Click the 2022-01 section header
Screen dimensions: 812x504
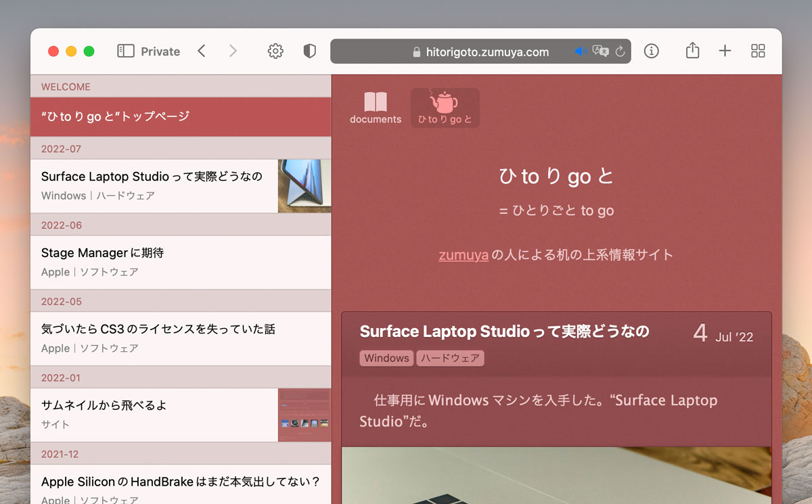181,377
